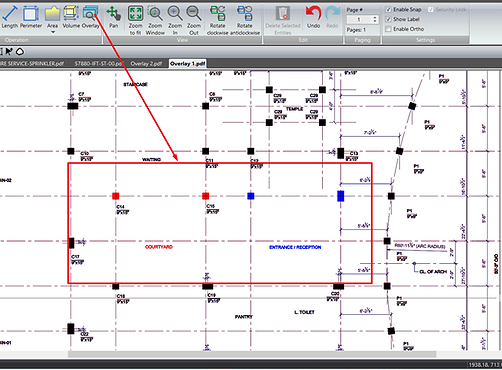
Task: Rotate the drawing clockwise
Action: [x=217, y=20]
